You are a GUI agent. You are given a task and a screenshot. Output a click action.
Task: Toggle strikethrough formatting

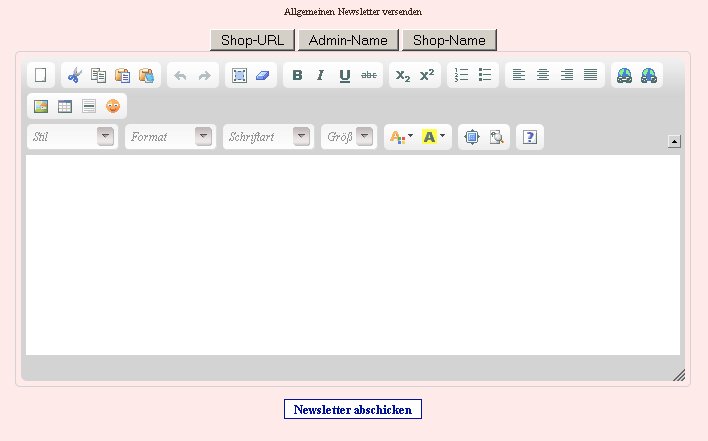(x=369, y=75)
